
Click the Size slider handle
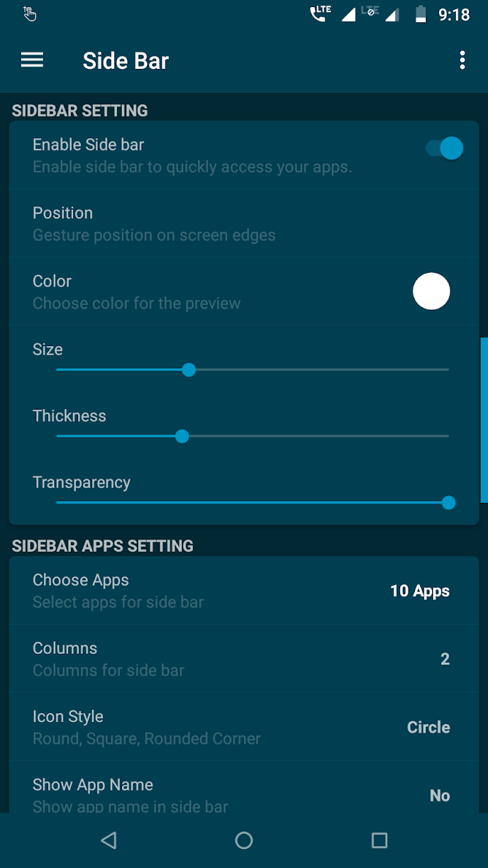click(188, 370)
